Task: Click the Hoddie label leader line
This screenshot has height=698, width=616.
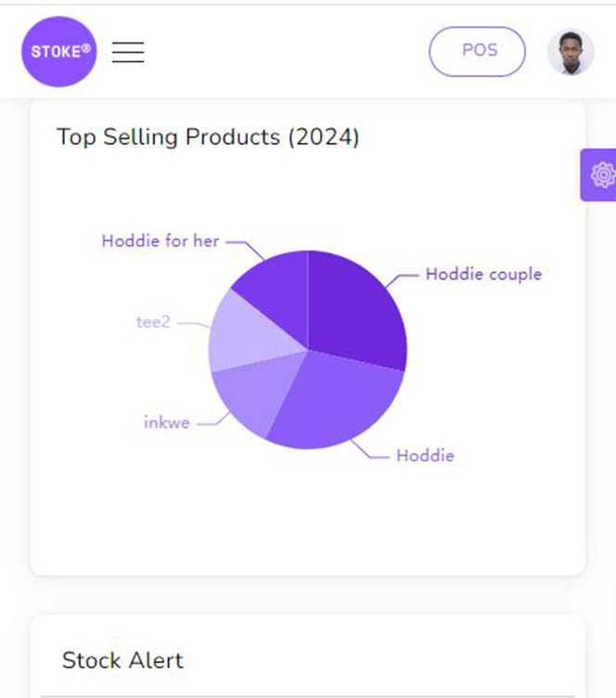Action: coord(369,448)
